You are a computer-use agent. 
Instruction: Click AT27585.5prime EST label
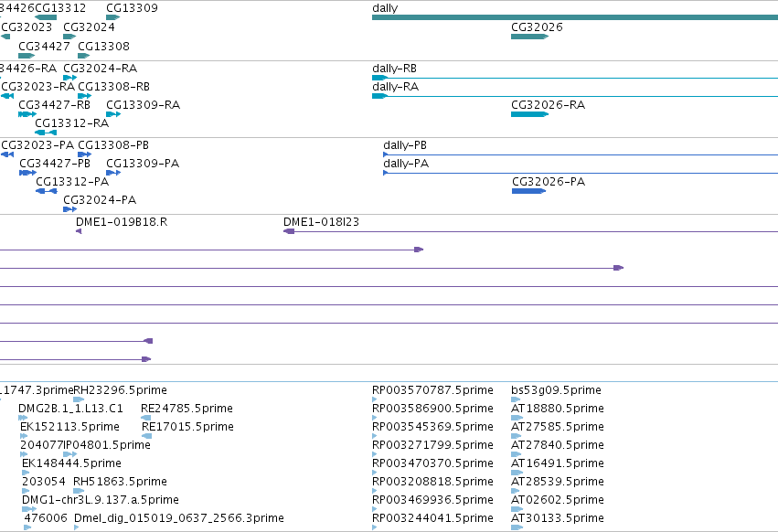(558, 427)
